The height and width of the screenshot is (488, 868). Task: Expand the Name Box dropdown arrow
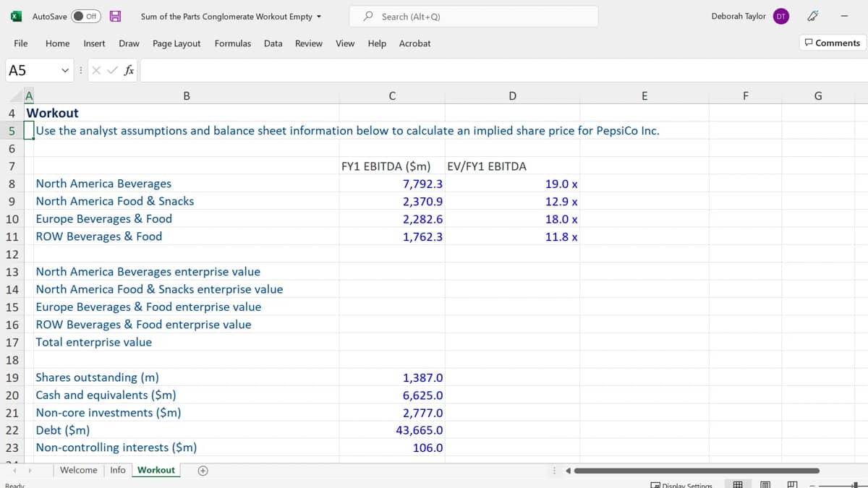pyautogui.click(x=67, y=70)
